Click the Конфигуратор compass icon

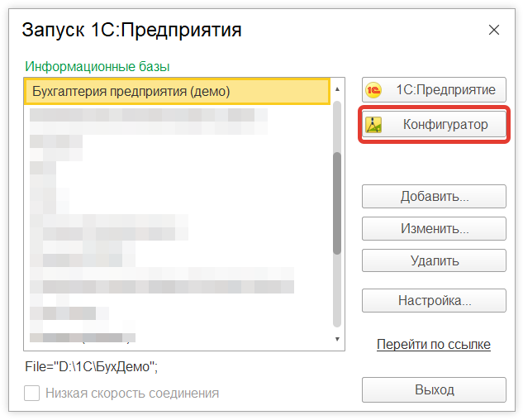[x=374, y=125]
